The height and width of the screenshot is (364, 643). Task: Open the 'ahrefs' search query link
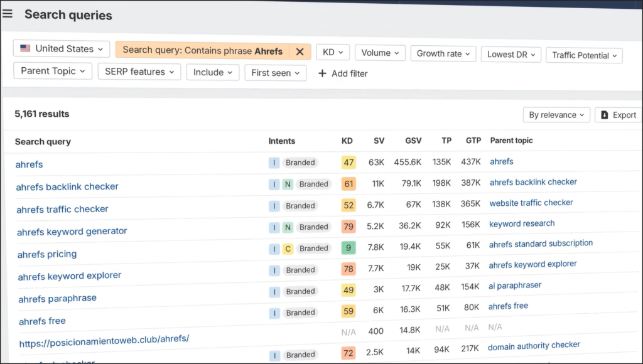pos(29,164)
